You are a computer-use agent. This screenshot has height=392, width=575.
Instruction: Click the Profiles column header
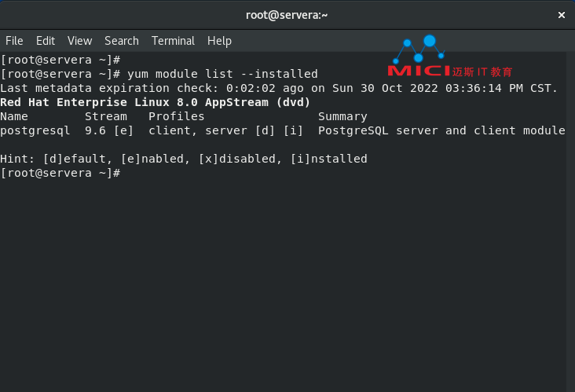[x=176, y=116]
